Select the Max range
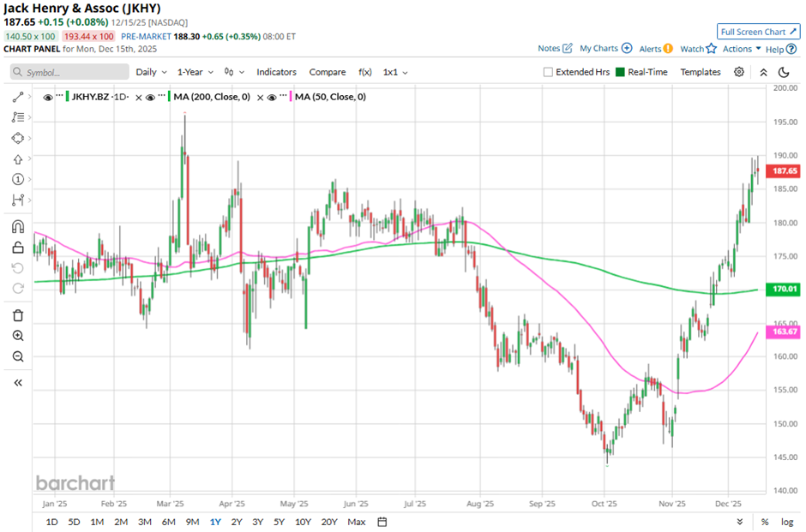This screenshot has height=532, width=806. click(356, 522)
